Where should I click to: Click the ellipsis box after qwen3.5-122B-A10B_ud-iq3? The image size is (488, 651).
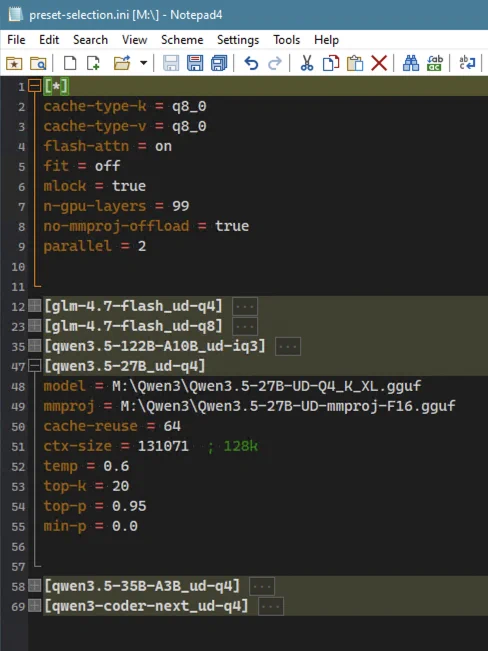[x=288, y=347]
